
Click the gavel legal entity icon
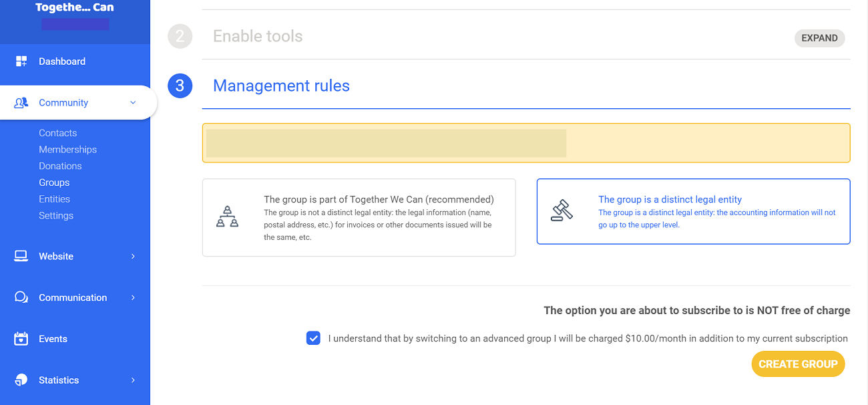562,211
